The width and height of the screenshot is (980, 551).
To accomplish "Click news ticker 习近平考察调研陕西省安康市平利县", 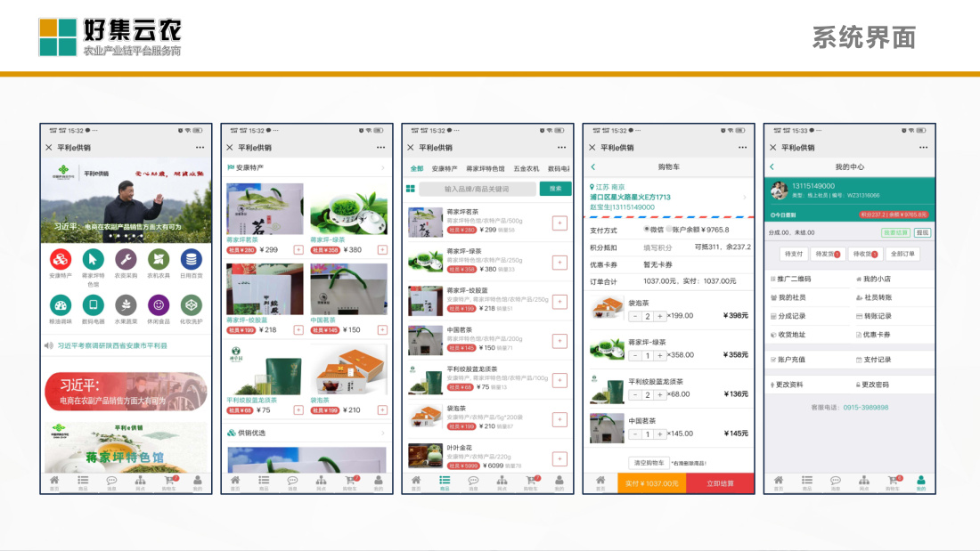I will (x=112, y=345).
